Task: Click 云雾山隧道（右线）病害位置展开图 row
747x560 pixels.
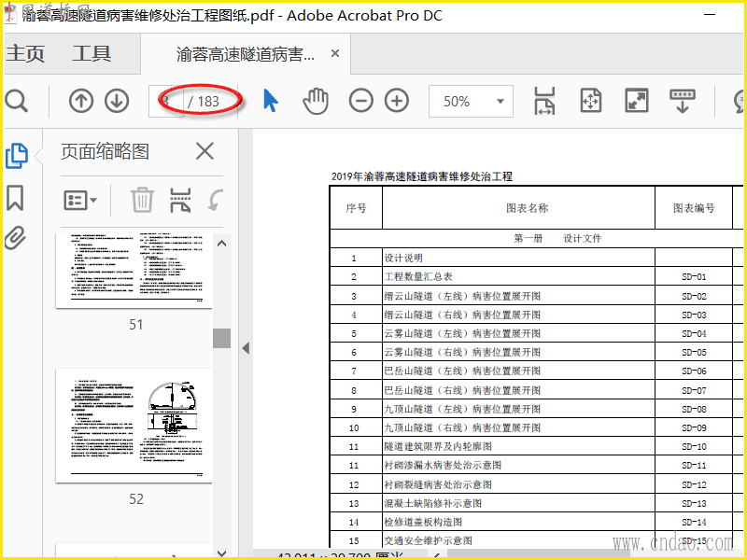Action: click(x=462, y=352)
